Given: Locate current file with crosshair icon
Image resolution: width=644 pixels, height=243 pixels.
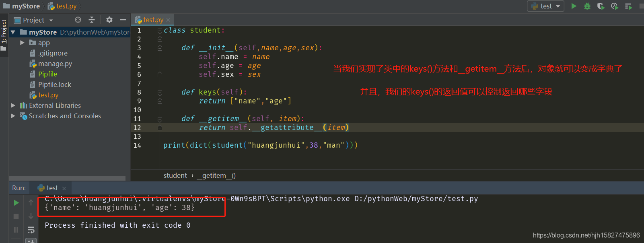Looking at the screenshot, I should click(x=78, y=20).
